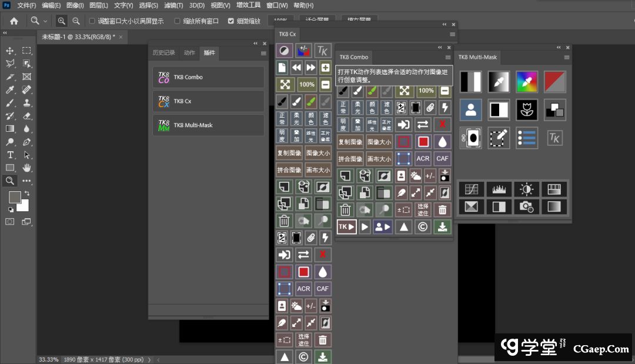
Task: Open the 滤镜(T) menu
Action: click(x=175, y=5)
